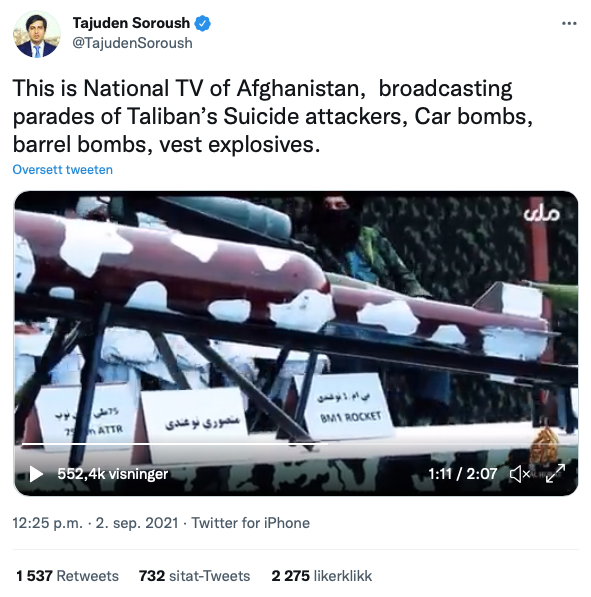Click the blue verified badge icon

click(203, 23)
